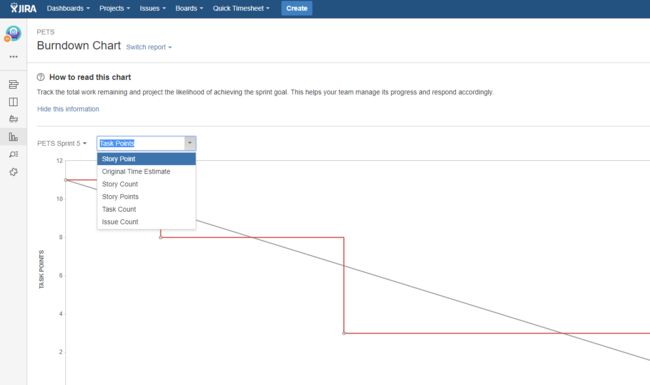Select Story Points option

coord(146,196)
